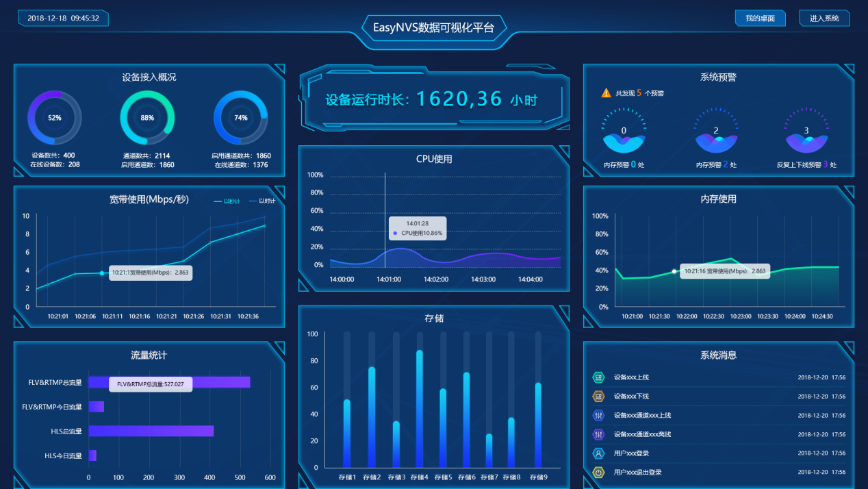Click the FLV&RTMP今日流量 bar
Screen dimensions: 868x489
(96, 407)
